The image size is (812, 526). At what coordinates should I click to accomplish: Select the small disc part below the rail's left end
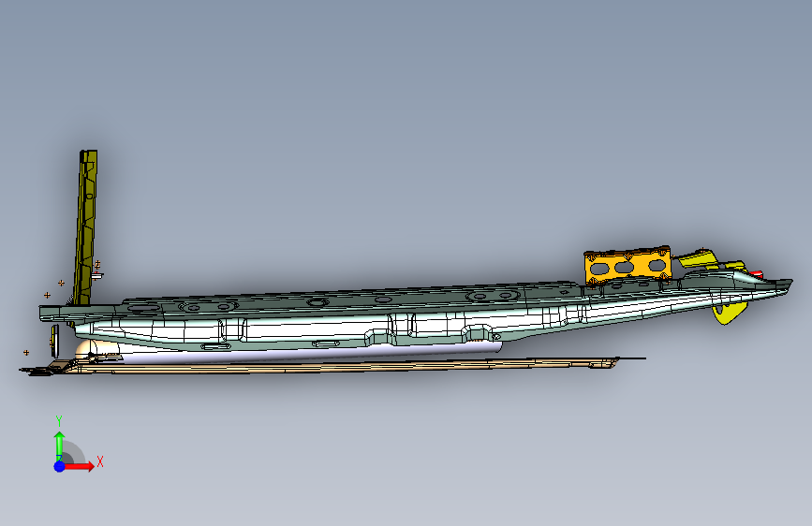point(55,341)
